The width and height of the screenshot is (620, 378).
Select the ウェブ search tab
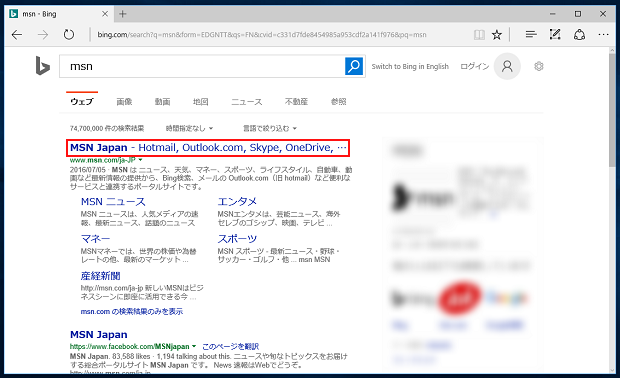pyautogui.click(x=82, y=102)
